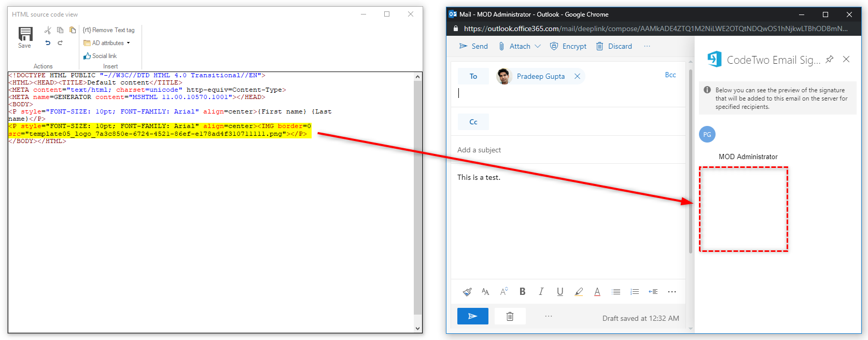Click the Chrome address bar URL

655,29
